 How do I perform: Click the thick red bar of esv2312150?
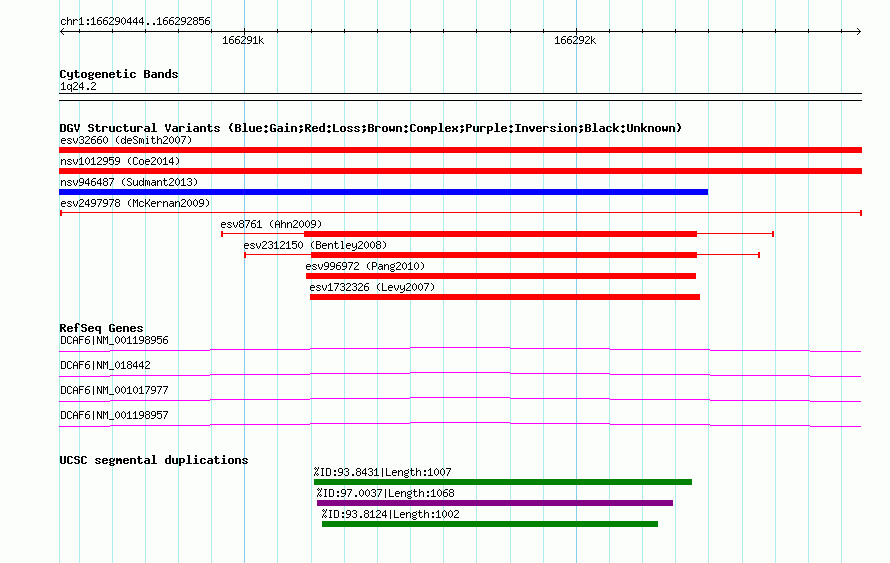(x=504, y=255)
